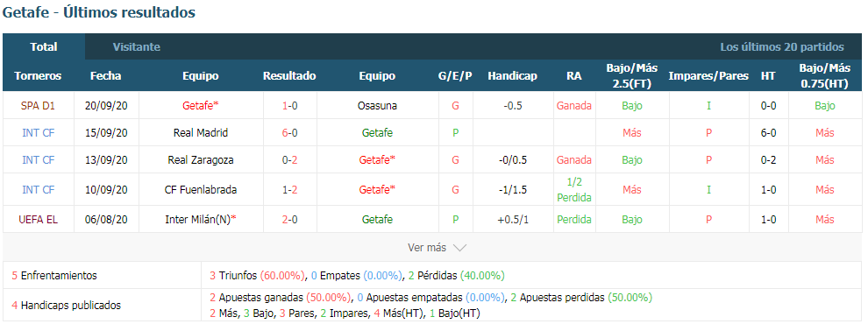Click the Osasuna team name
The width and height of the screenshot is (868, 324).
(x=377, y=106)
